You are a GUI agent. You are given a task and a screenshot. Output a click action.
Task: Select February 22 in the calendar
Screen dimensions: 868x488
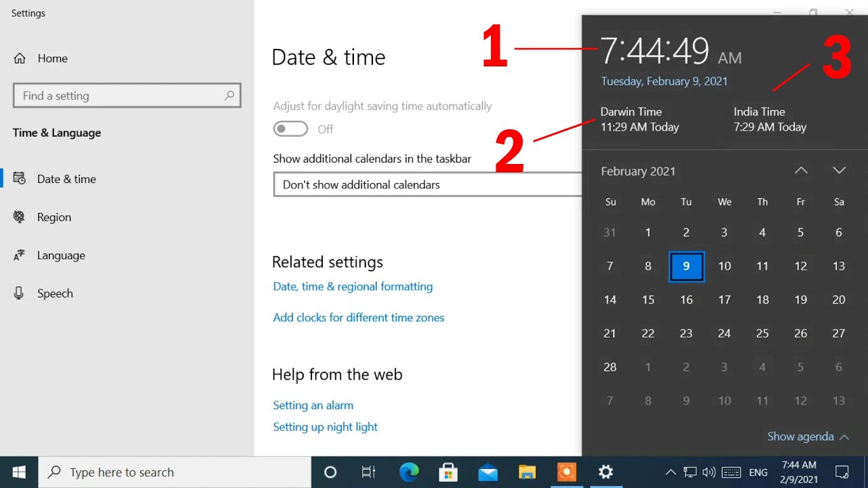(x=648, y=333)
